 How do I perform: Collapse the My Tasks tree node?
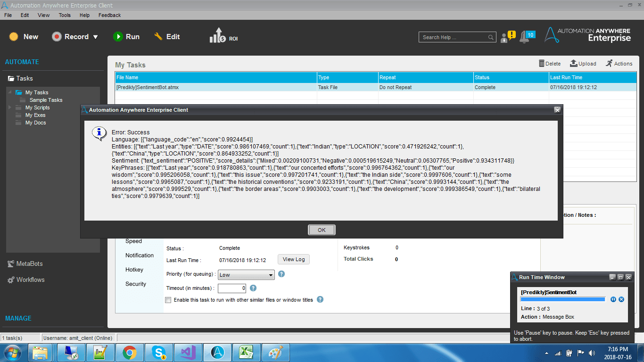pyautogui.click(x=10, y=92)
